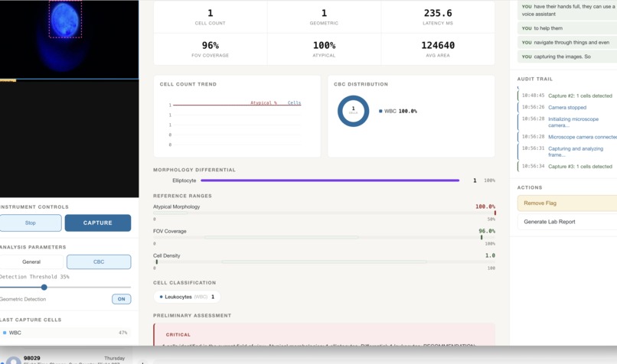Screen dimensions: 617x364
Task: Click transcript line 'to help them'
Action: tap(567, 28)
